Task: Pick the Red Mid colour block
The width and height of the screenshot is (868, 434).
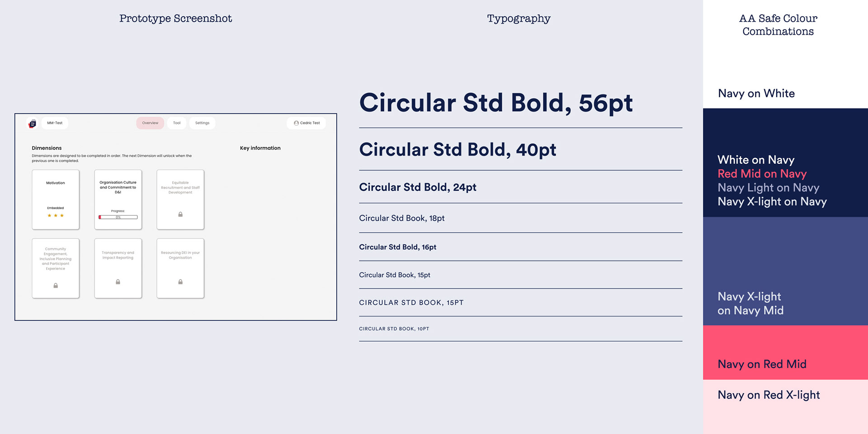Action: pyautogui.click(x=785, y=353)
